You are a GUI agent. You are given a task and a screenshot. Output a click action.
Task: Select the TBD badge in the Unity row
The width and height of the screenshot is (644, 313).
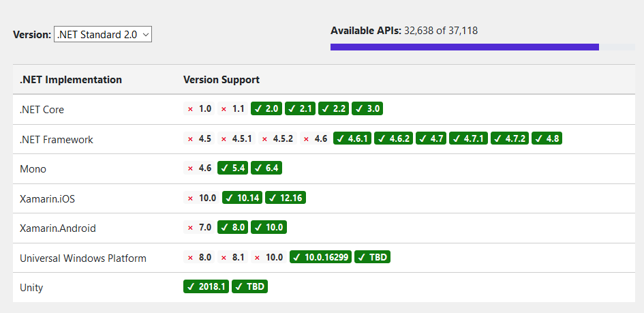coord(249,286)
